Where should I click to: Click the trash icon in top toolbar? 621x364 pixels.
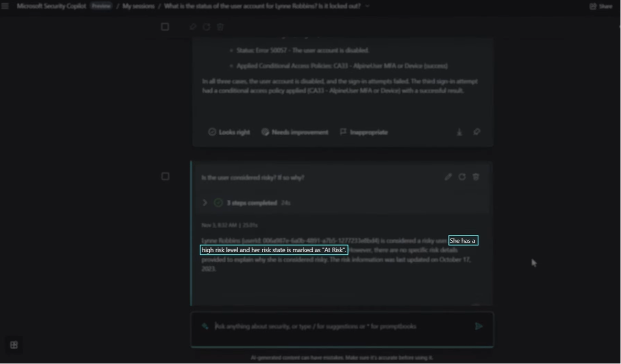[220, 27]
